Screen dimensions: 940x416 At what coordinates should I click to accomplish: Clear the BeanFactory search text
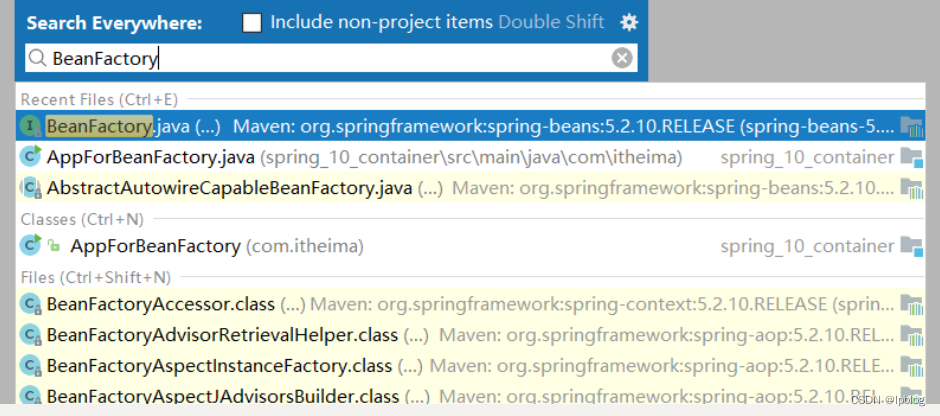point(622,58)
